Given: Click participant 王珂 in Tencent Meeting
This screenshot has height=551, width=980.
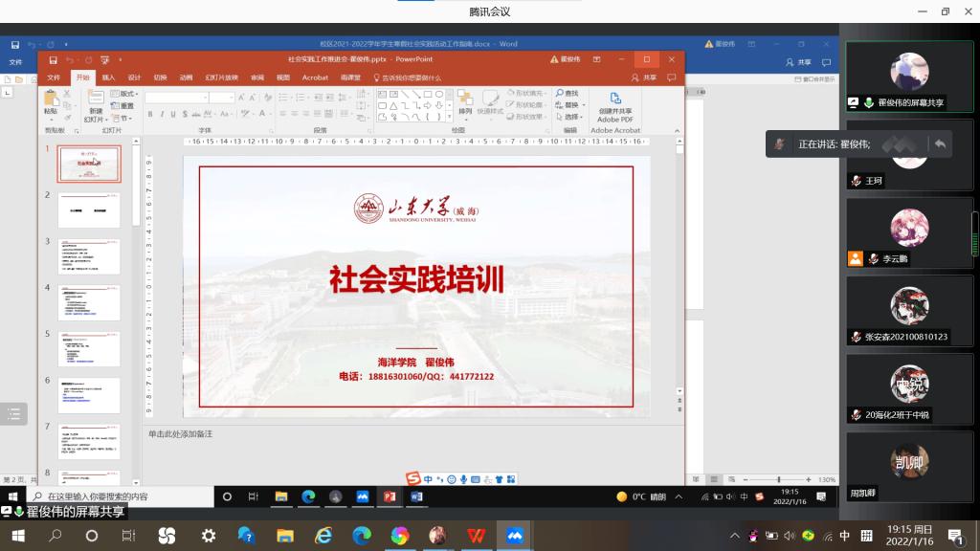Looking at the screenshot, I should (909, 155).
